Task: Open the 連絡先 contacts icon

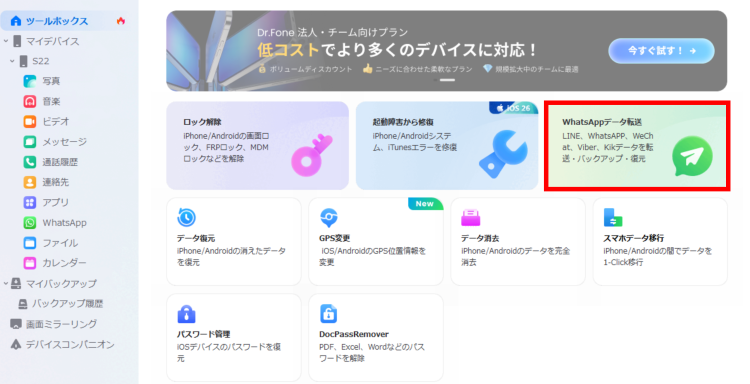Action: (x=30, y=182)
